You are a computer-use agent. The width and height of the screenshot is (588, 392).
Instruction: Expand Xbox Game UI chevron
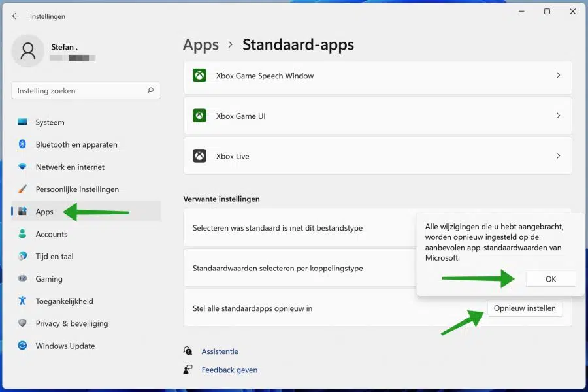559,116
